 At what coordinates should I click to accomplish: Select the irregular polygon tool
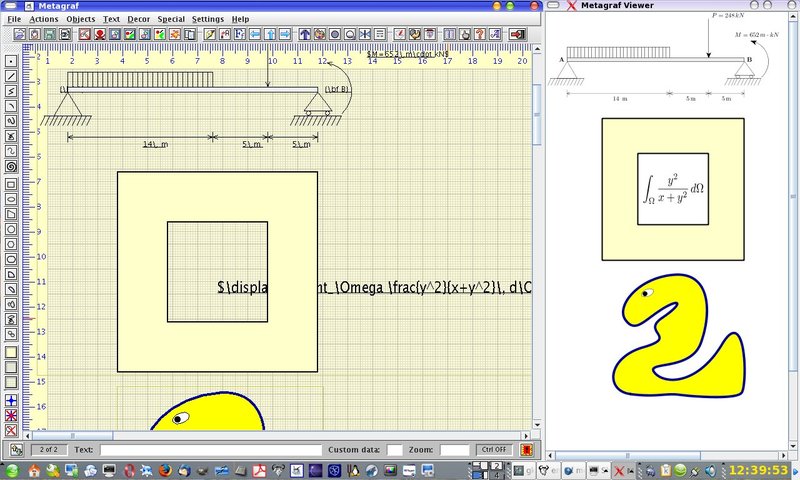11,214
